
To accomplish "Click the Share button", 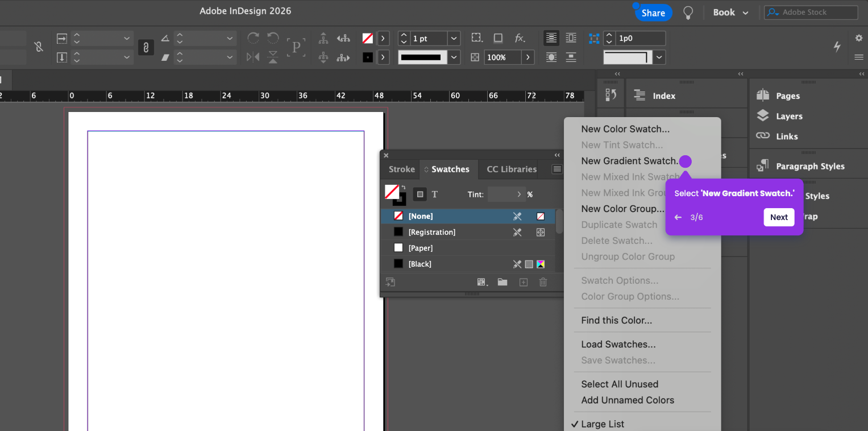I will (653, 13).
